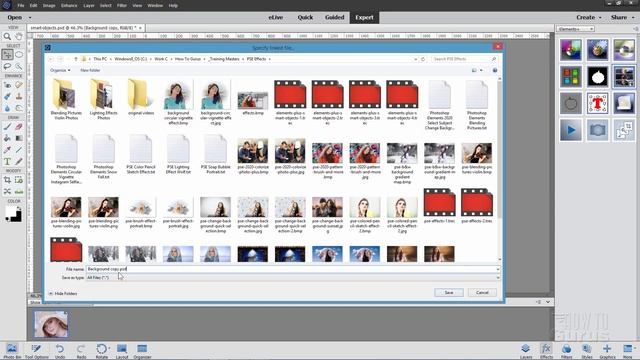This screenshot has height=360, width=640.
Task: Select the Pencil tool
Action: point(19,161)
